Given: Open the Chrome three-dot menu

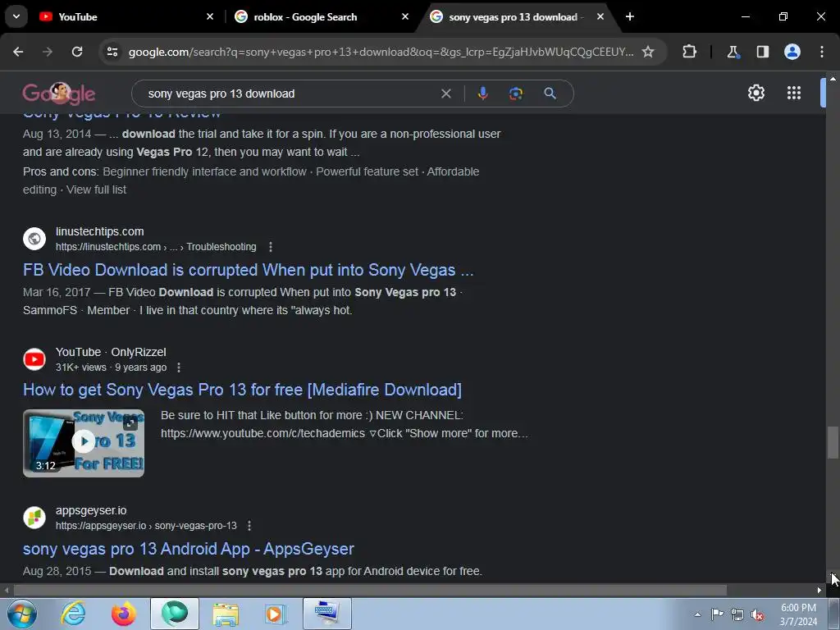Looking at the screenshot, I should (x=822, y=52).
